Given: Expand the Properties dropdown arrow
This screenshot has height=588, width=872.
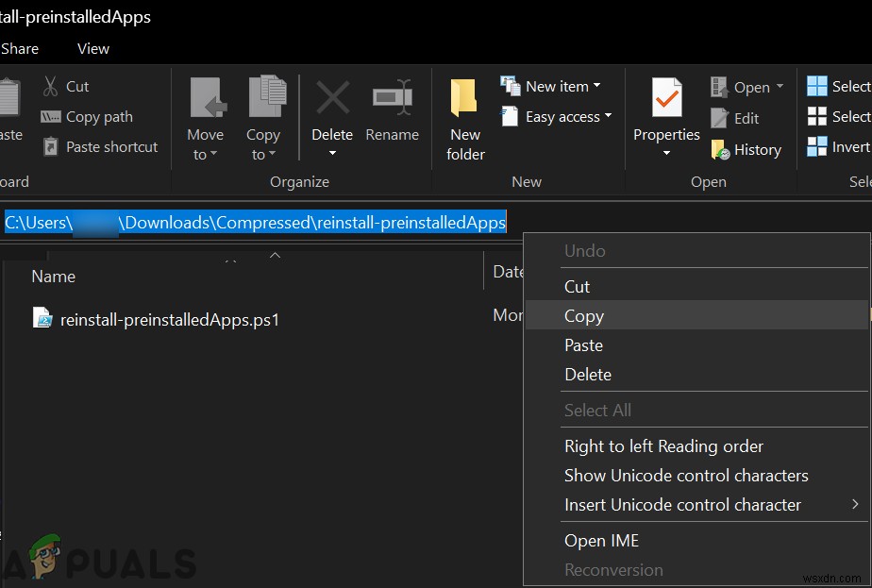Looking at the screenshot, I should tap(666, 153).
